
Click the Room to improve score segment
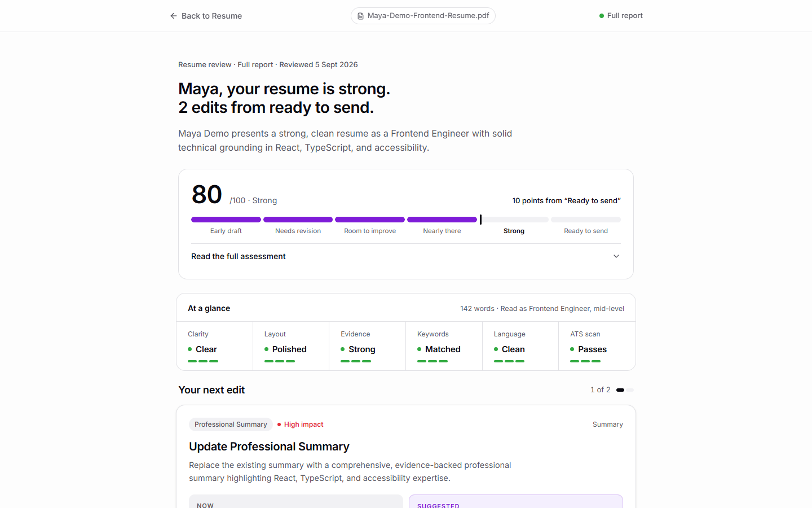(x=370, y=220)
